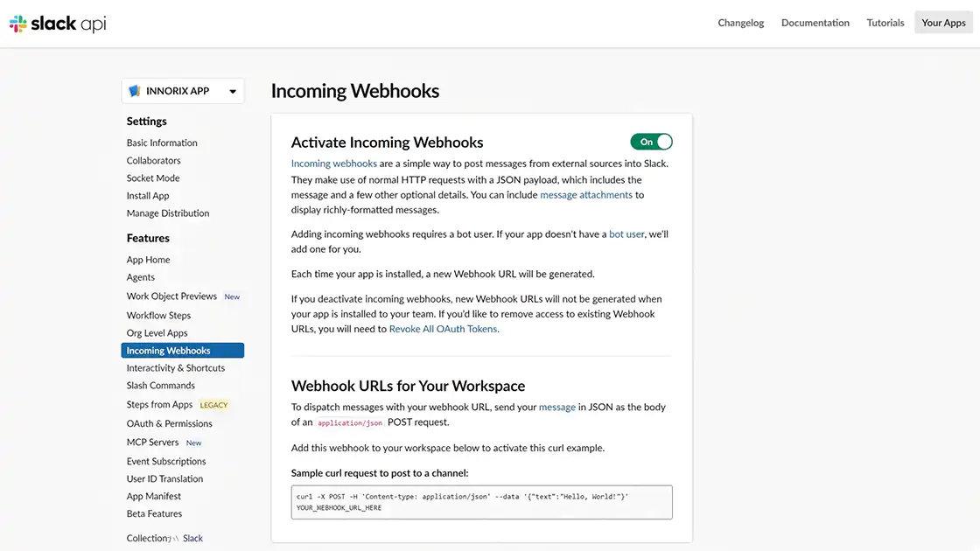Select Beta Features

[154, 513]
